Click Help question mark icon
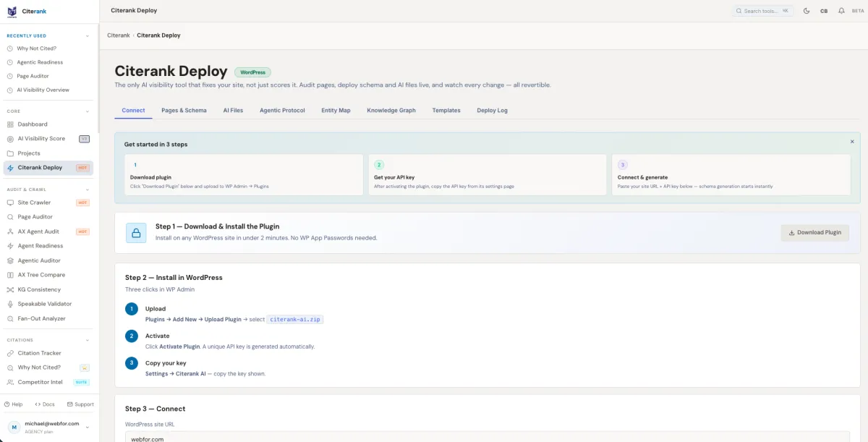Screen dimensions: 868x442 7,404
